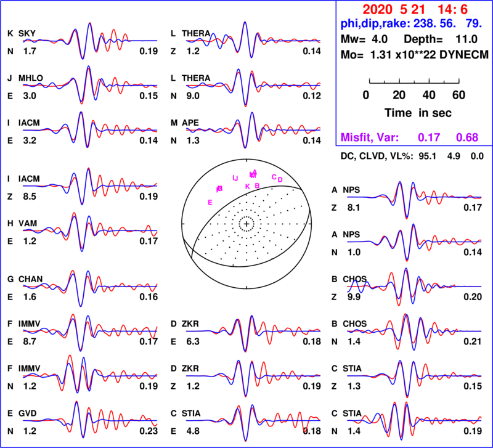Viewport: 493px width, 448px height.
Task: Click station marker D on the focal sphere
Action: click(x=280, y=180)
